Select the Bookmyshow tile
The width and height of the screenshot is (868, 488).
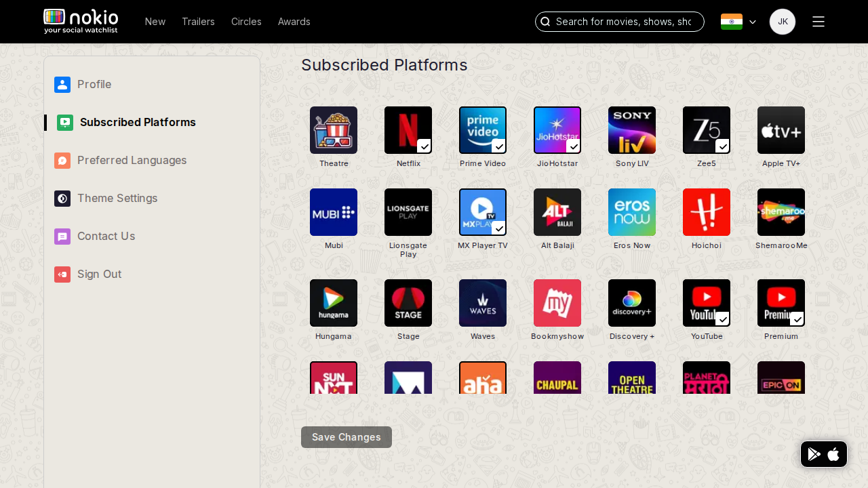point(557,303)
